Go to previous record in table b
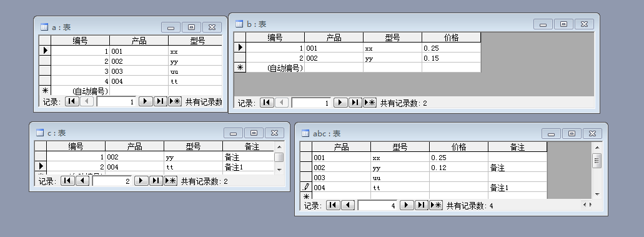The image size is (644, 237). 281,103
